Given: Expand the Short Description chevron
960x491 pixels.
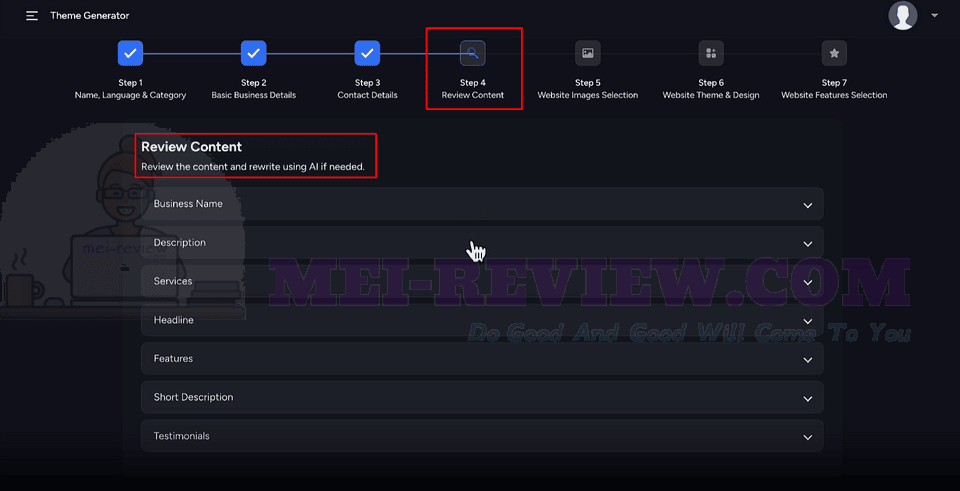Looking at the screenshot, I should [808, 399].
